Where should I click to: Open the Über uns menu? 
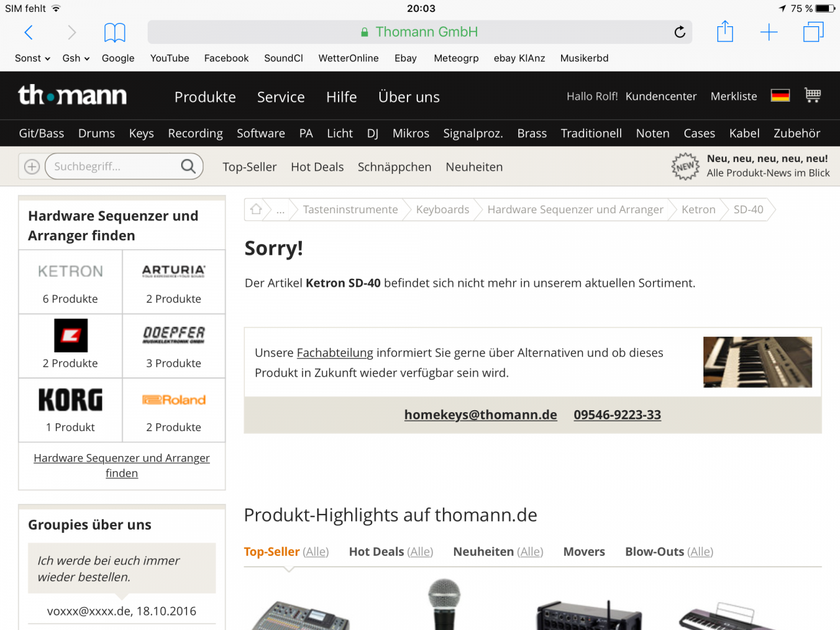click(x=409, y=97)
